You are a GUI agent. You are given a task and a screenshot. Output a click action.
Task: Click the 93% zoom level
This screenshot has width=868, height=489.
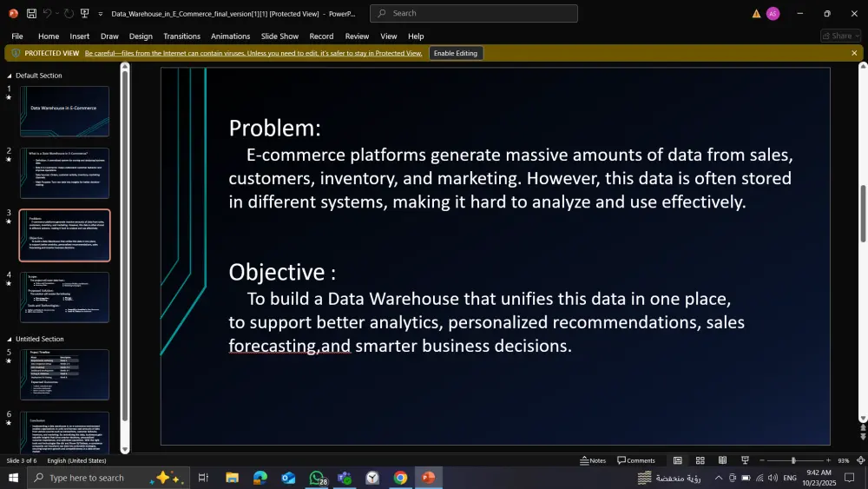tap(843, 460)
